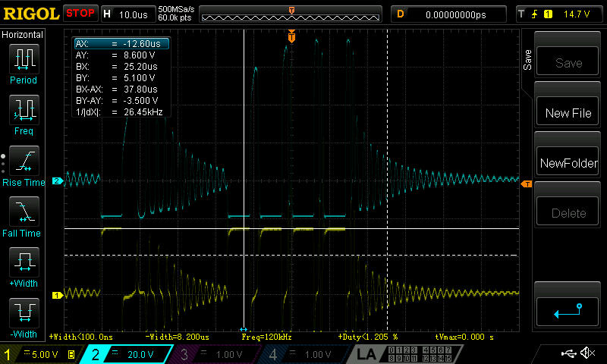Screen dimensions: 607x364
Task: Click the BX = 25.20us cursor readout
Action: (x=117, y=67)
